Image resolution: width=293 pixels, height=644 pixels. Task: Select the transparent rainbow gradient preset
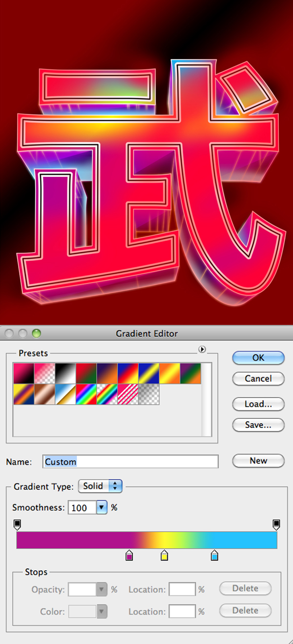pyautogui.click(x=107, y=394)
